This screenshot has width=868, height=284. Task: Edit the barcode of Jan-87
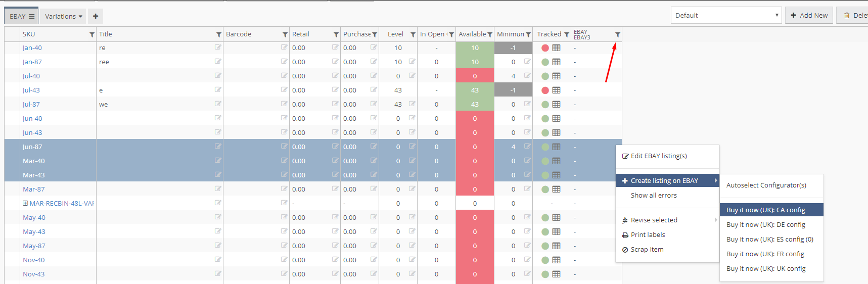(284, 61)
